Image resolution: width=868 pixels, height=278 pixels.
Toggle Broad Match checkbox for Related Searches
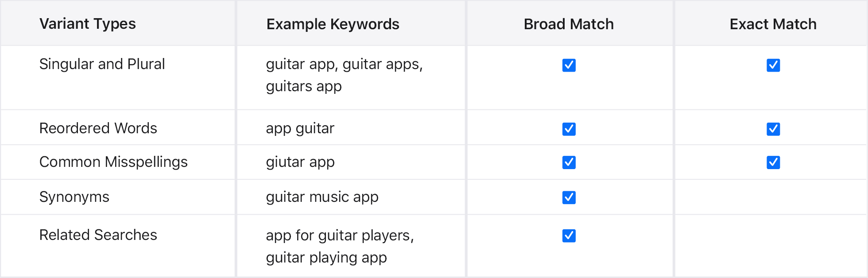[569, 236]
